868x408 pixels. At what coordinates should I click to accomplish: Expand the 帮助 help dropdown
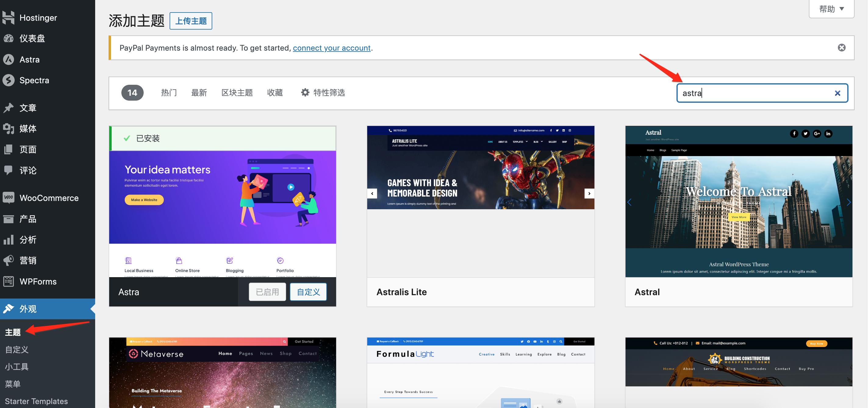(x=831, y=9)
